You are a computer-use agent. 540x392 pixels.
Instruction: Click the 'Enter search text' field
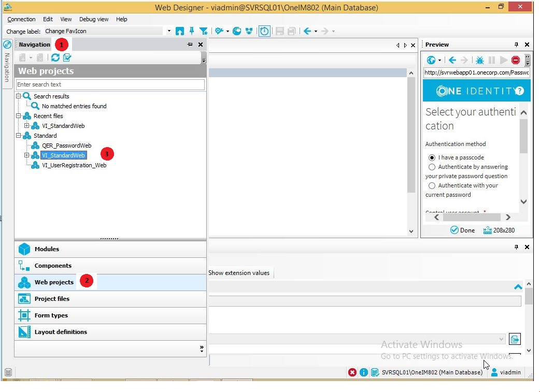[110, 84]
